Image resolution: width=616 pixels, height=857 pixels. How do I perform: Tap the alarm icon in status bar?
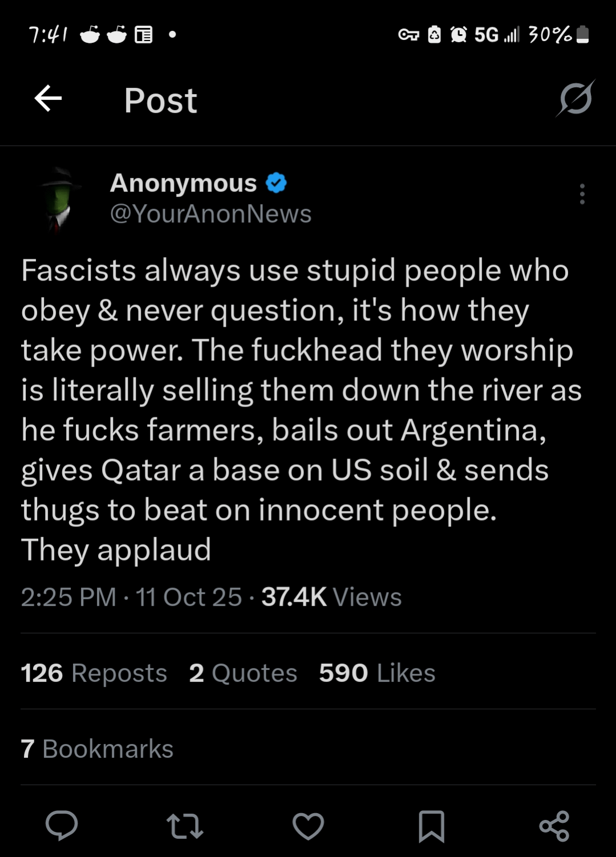coord(459,35)
